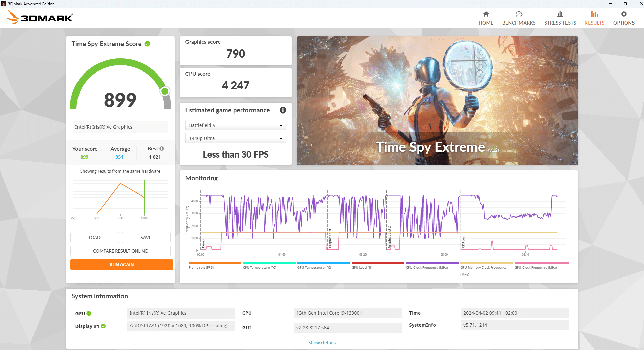
Task: Open the 1440p Ultra resolution dropdown
Action: pos(236,138)
